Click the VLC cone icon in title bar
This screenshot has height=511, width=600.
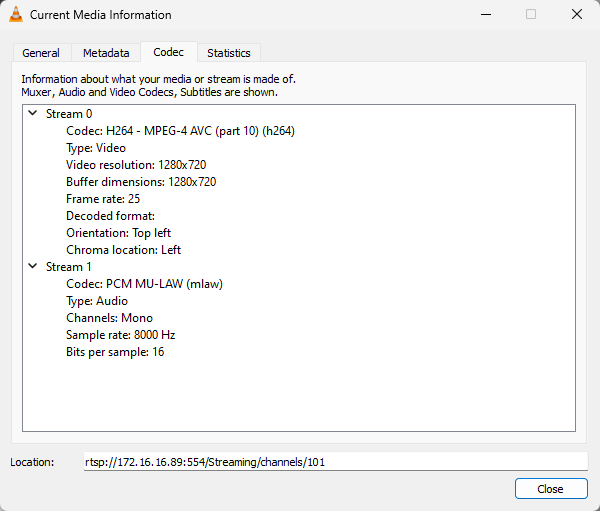tap(15, 15)
